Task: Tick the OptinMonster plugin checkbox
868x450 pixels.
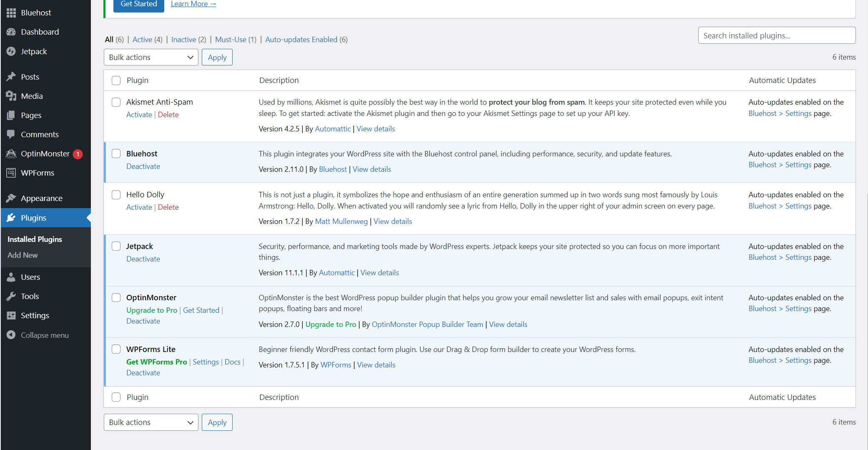Action: (x=116, y=298)
